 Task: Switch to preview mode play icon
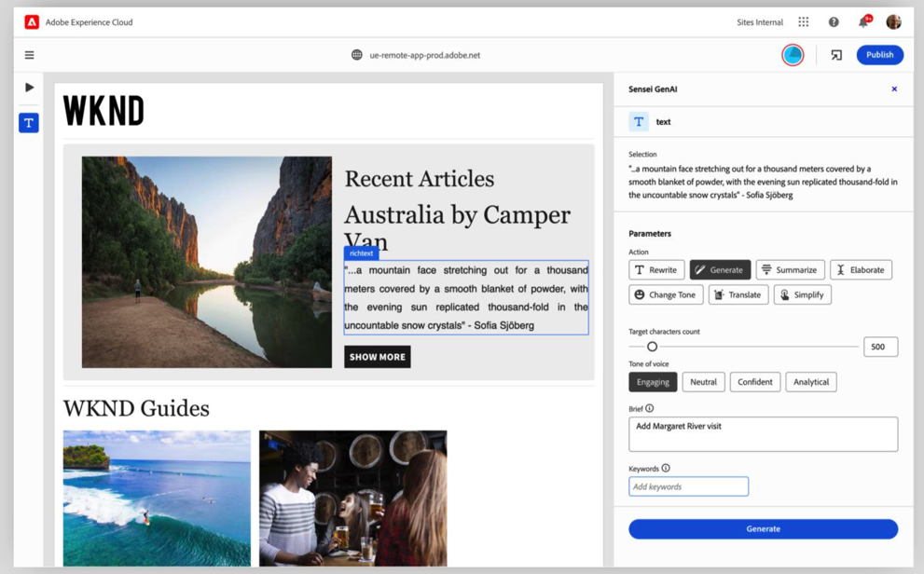(x=30, y=88)
